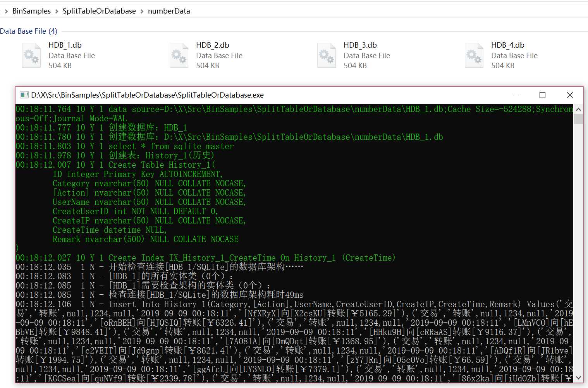Select the HDB_4.db file icon
This screenshot has width=588, height=388.
[x=474, y=56]
